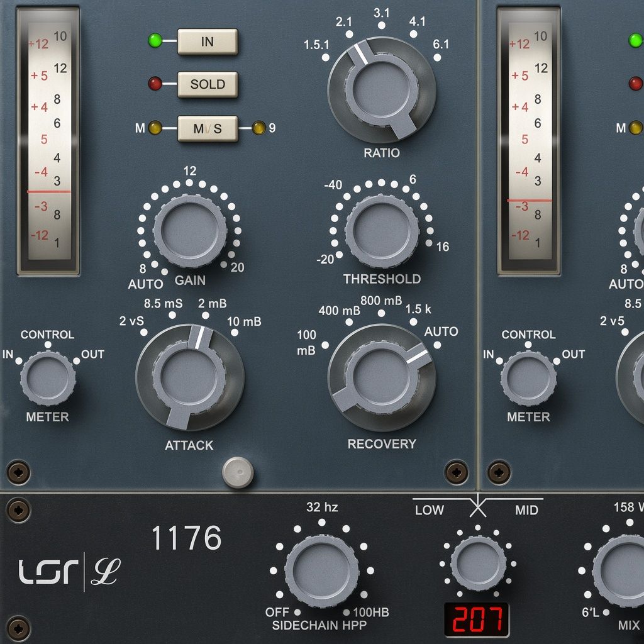
Task: Set left channel METER to CONTROL dot
Action: [48, 345]
